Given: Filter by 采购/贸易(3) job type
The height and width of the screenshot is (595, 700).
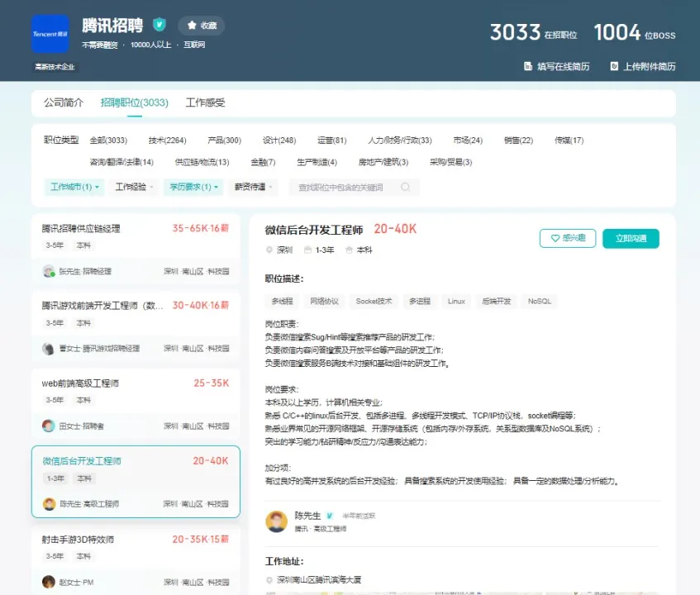Looking at the screenshot, I should [451, 162].
